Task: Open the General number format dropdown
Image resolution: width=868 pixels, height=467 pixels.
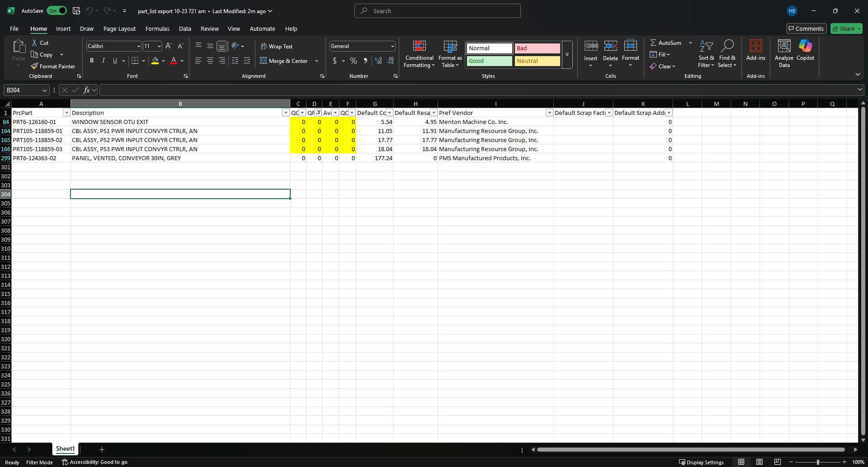Action: point(392,46)
